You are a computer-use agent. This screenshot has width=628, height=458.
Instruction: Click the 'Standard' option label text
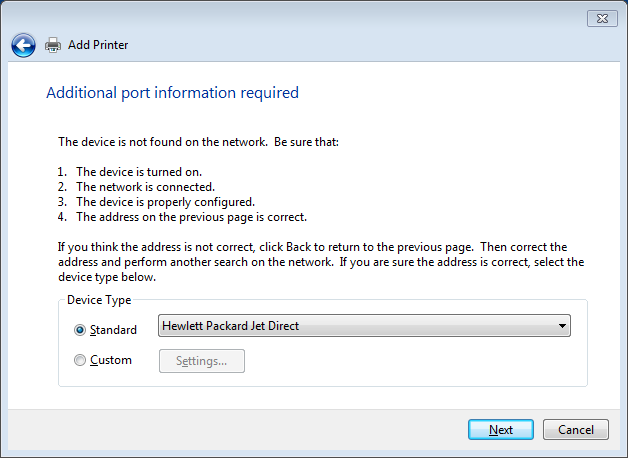(113, 330)
